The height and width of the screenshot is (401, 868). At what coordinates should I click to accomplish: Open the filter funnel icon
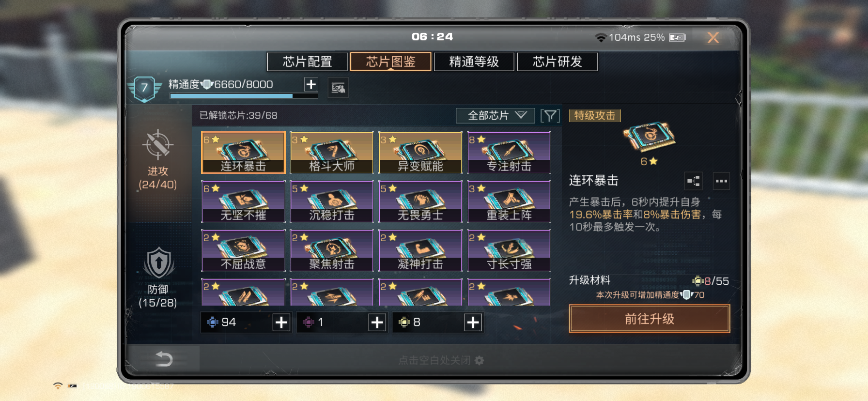pyautogui.click(x=550, y=116)
